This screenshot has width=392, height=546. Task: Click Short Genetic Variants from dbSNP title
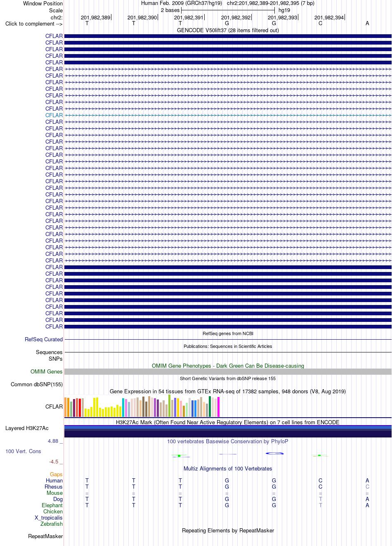228,378
